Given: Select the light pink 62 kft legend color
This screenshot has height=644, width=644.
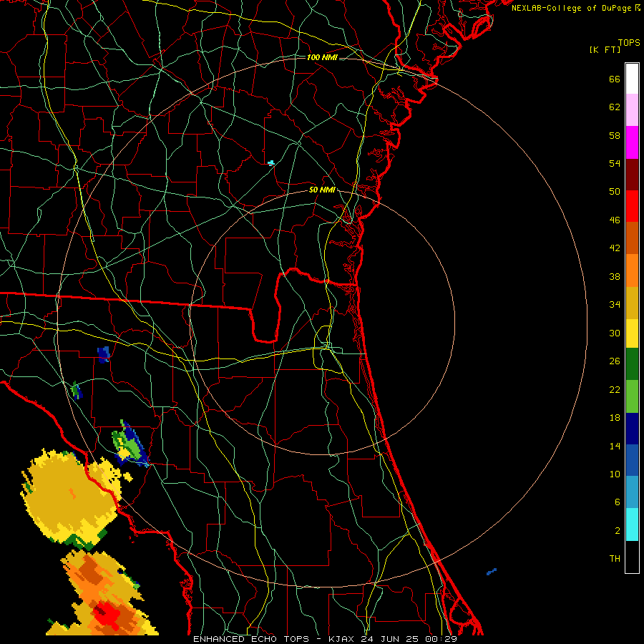Looking at the screenshot, I should click(632, 109).
